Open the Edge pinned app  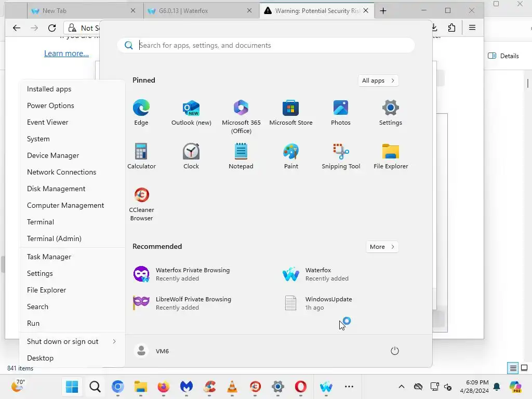coord(141,112)
